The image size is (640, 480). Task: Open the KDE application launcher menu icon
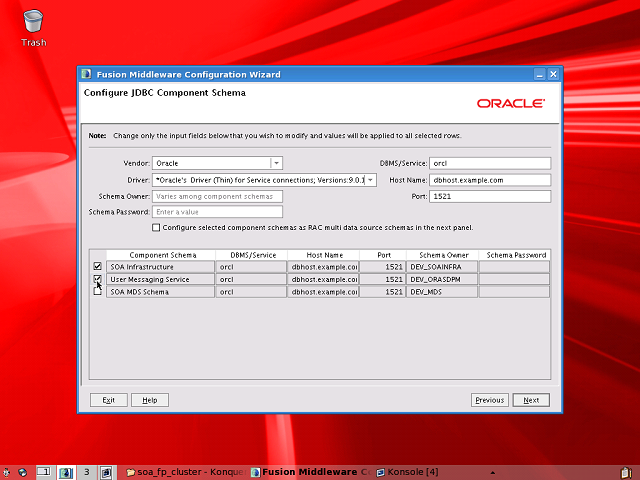point(6,472)
